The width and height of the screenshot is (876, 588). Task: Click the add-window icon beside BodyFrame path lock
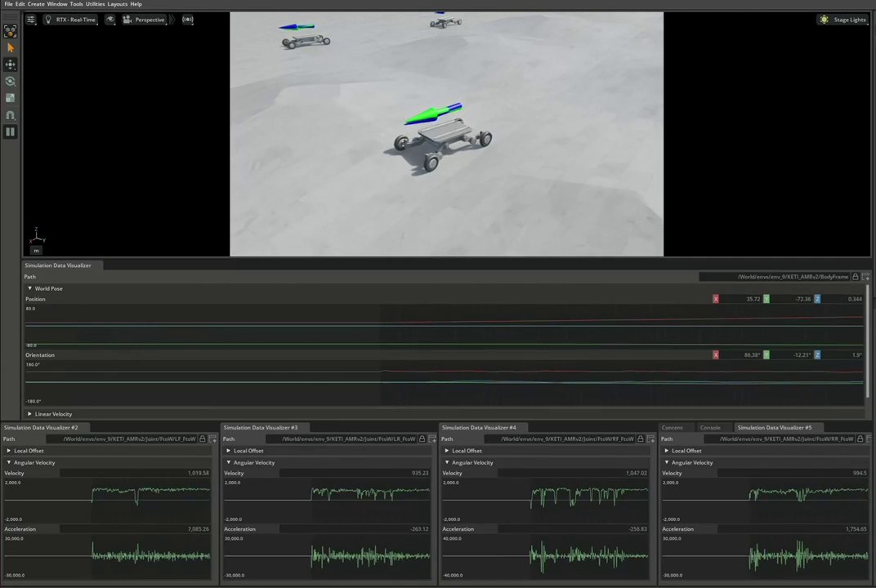pyautogui.click(x=865, y=276)
